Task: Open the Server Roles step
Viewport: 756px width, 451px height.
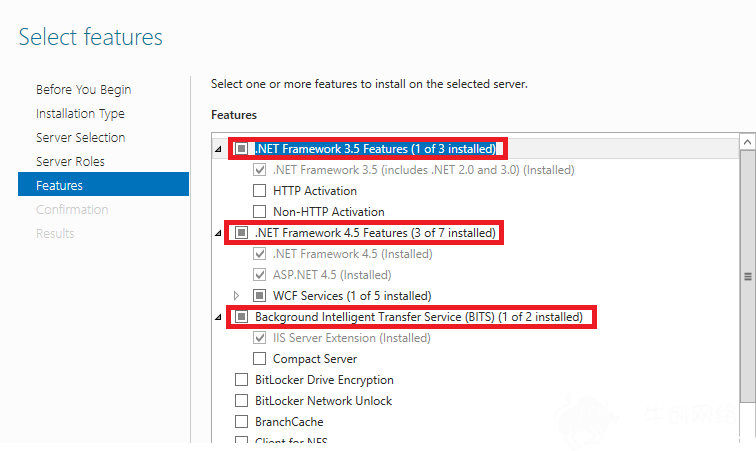Action: click(x=70, y=162)
